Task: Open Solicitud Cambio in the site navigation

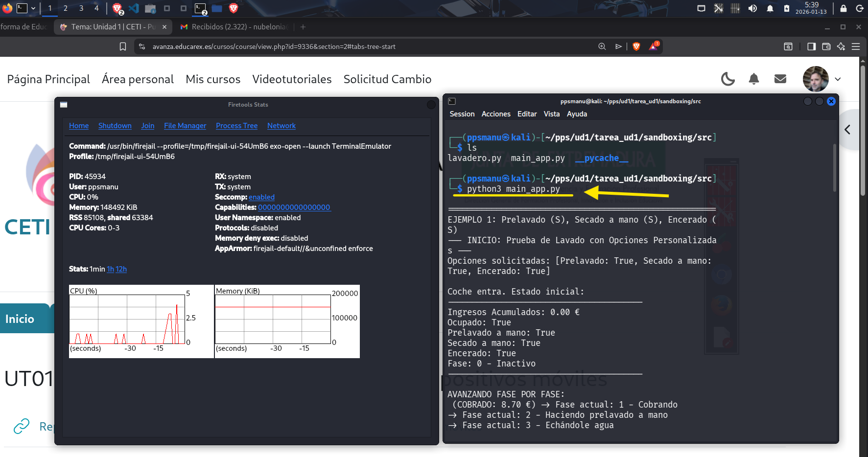Action: tap(387, 79)
